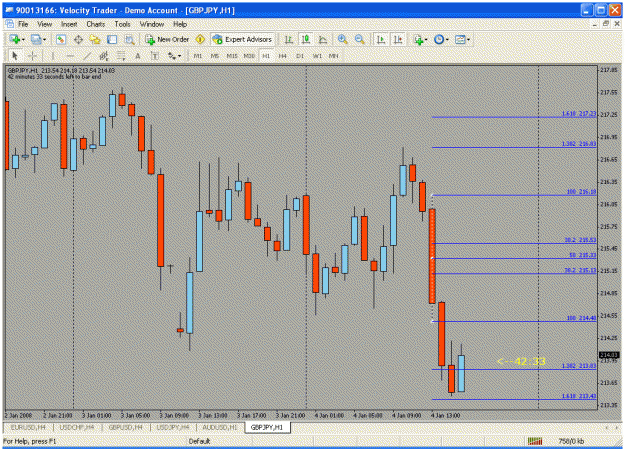
Task: Set timeframe to H4
Action: (x=283, y=56)
